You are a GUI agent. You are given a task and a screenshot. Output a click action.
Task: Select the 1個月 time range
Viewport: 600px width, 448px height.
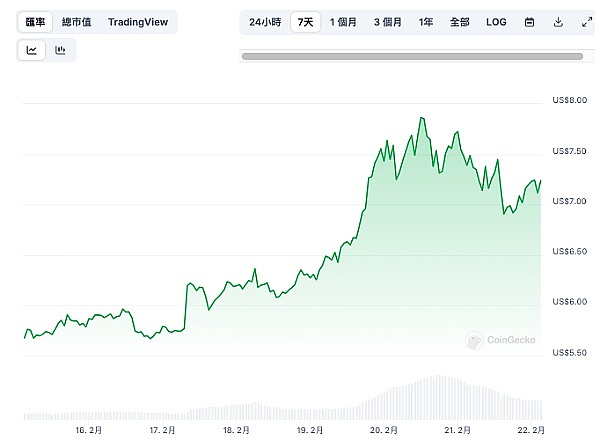pyautogui.click(x=344, y=21)
